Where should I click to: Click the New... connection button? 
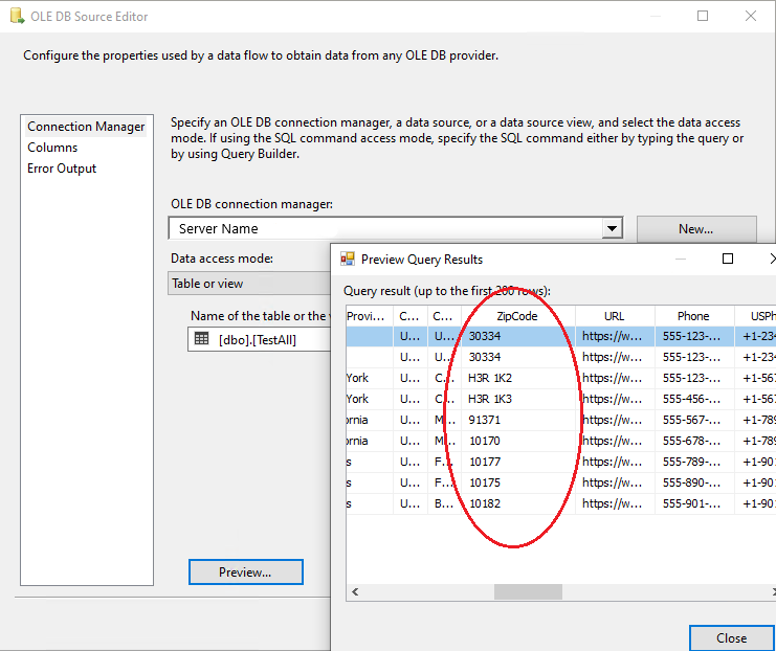click(x=696, y=229)
